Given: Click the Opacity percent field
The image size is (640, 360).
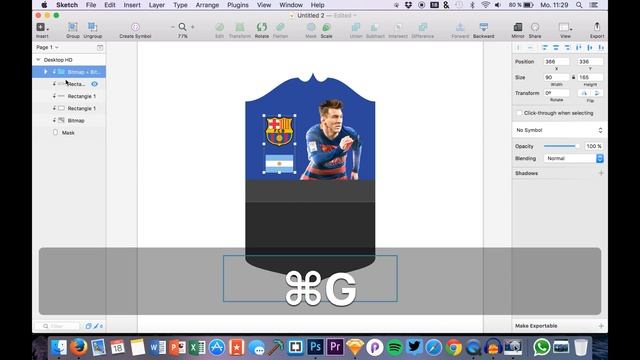Looking at the screenshot, I should (x=593, y=146).
